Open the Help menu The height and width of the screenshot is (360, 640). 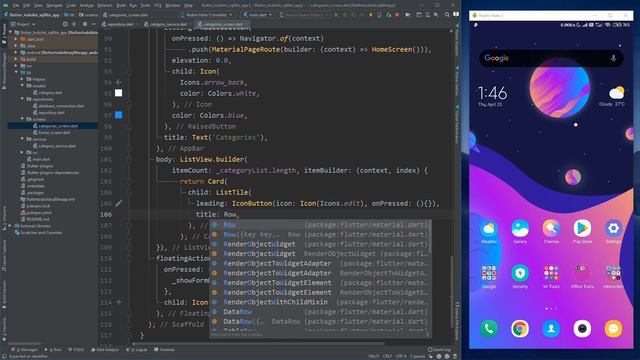[188, 5]
